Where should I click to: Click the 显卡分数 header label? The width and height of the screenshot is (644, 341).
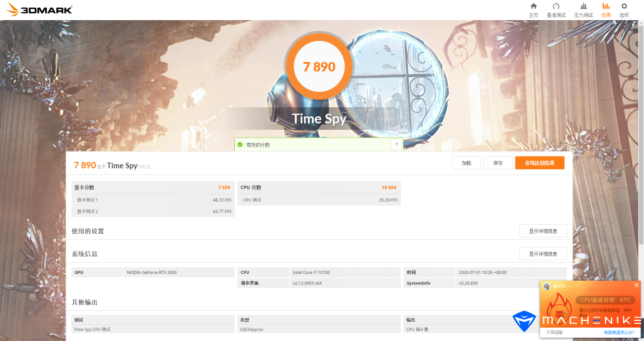pos(84,187)
